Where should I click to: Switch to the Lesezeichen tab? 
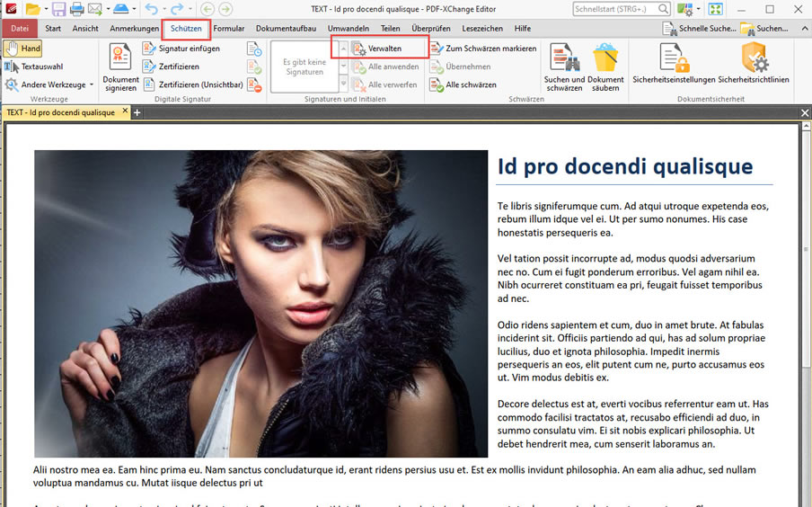(x=482, y=29)
